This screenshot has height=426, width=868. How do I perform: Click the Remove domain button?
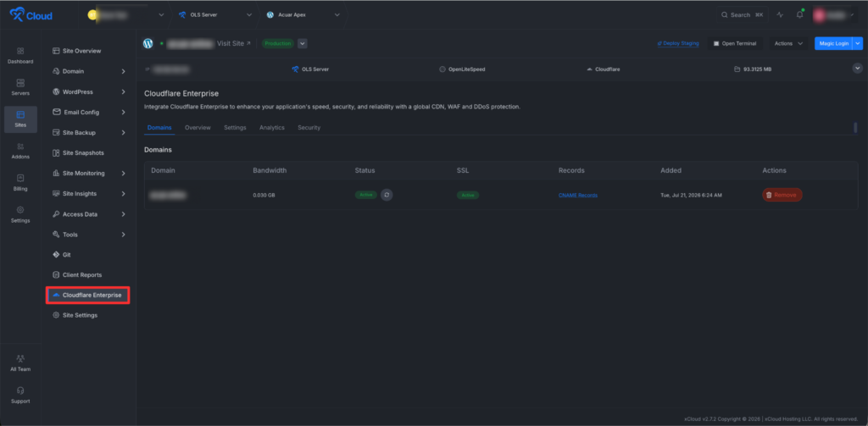tap(782, 195)
